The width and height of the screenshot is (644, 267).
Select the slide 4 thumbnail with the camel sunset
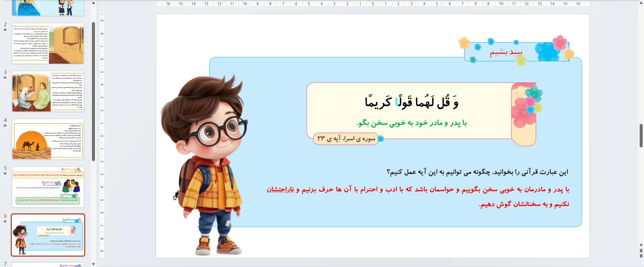(x=48, y=139)
